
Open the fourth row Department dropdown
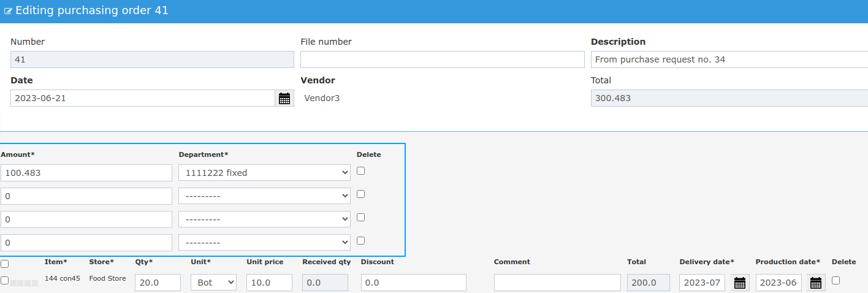click(264, 243)
